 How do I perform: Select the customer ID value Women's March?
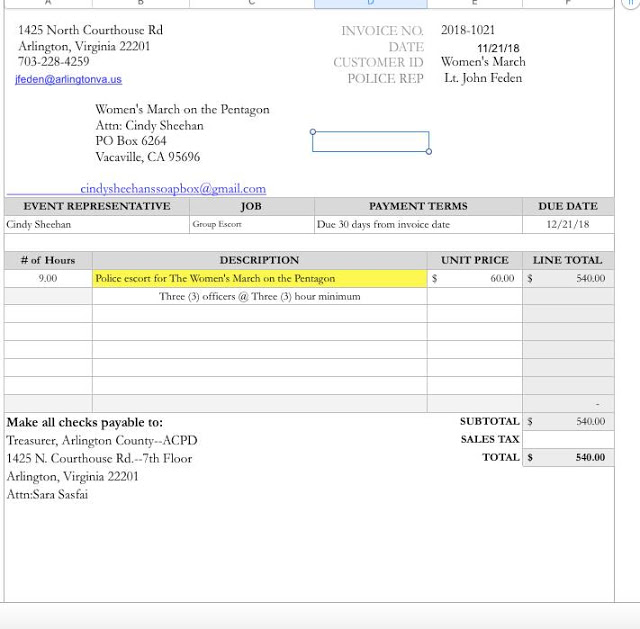pyautogui.click(x=483, y=62)
